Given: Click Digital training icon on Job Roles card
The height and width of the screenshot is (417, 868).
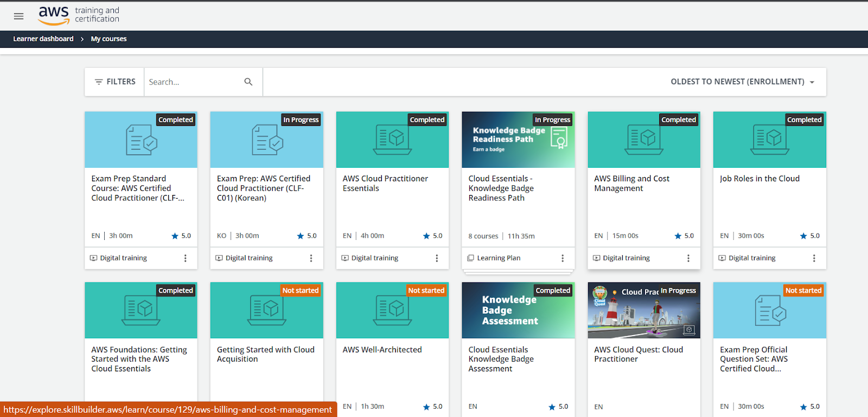Looking at the screenshot, I should (x=722, y=258).
